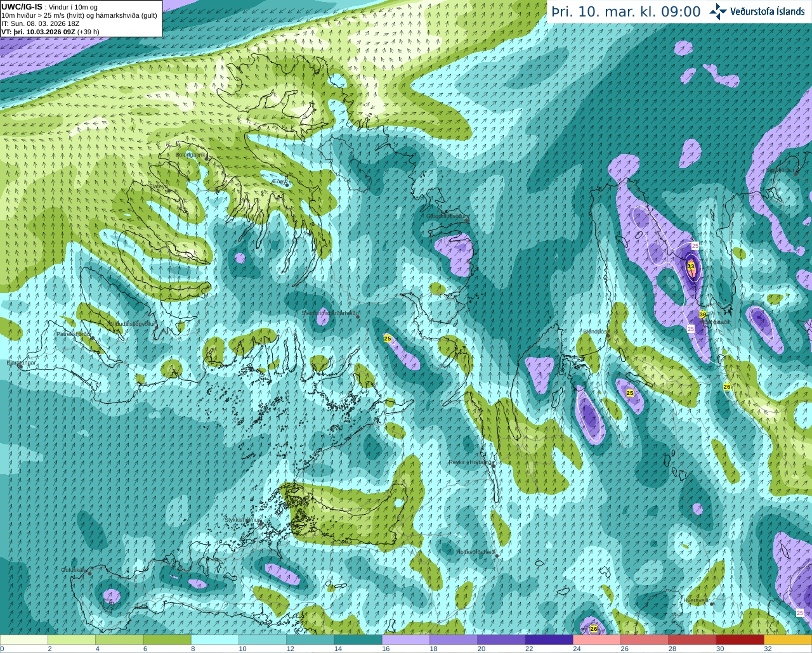Click the orange legend swatch above 32 m/s
812x653 pixels.
pyautogui.click(x=788, y=640)
